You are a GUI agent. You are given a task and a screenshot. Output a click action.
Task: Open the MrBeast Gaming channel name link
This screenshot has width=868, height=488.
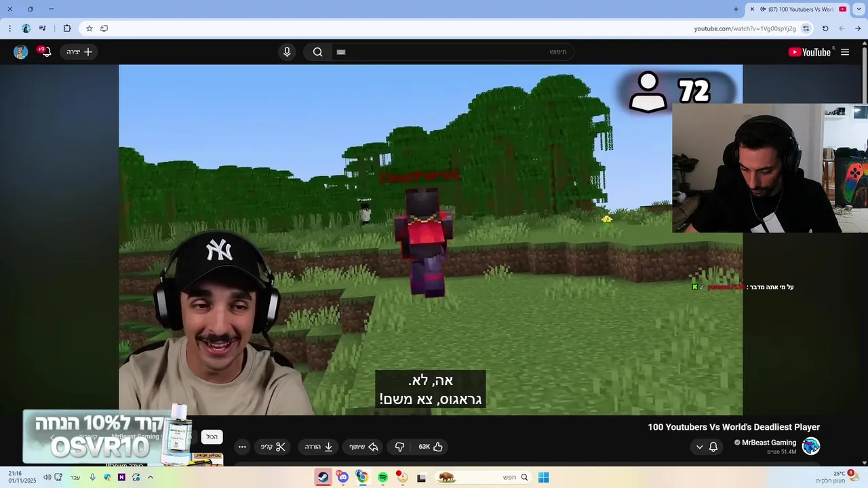[769, 443]
